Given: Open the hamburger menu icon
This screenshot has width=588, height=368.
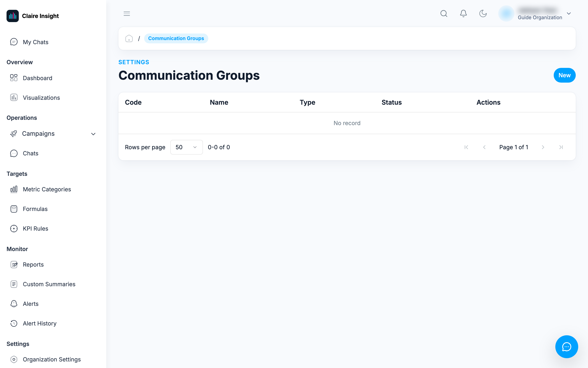Looking at the screenshot, I should (127, 14).
